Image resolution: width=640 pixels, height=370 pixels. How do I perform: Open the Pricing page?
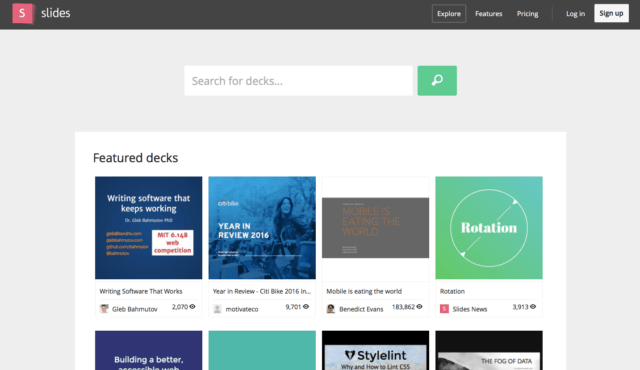[x=527, y=13]
